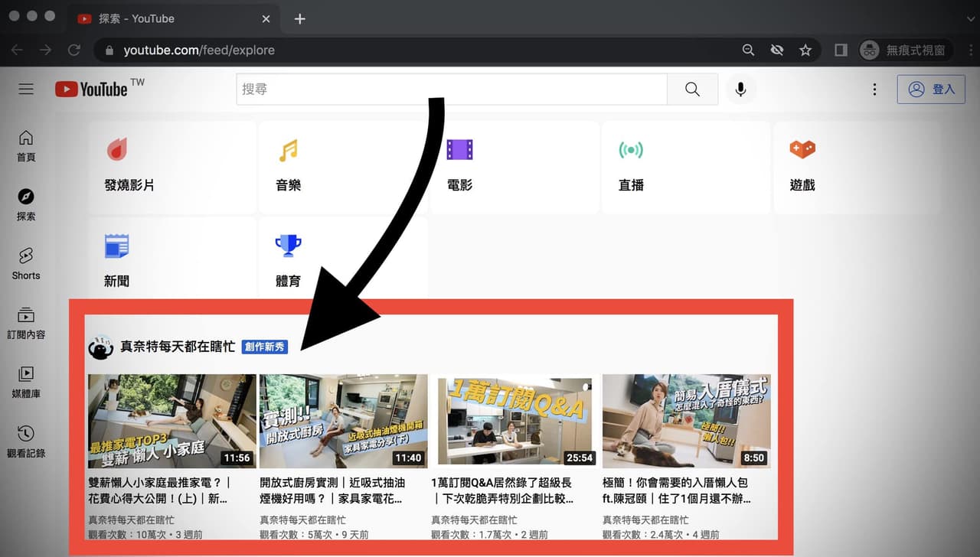Open the 新聞 category card
Screen dimensions: 980x557
[171, 258]
